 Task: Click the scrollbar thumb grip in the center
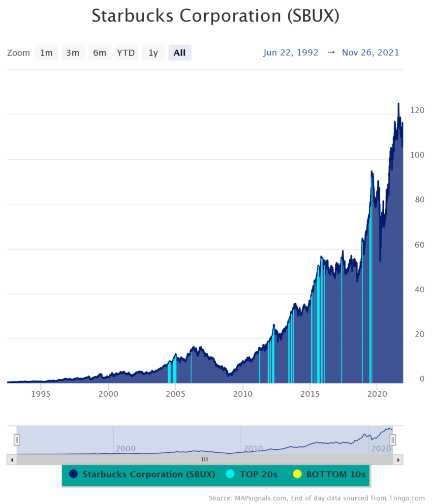[205, 459]
